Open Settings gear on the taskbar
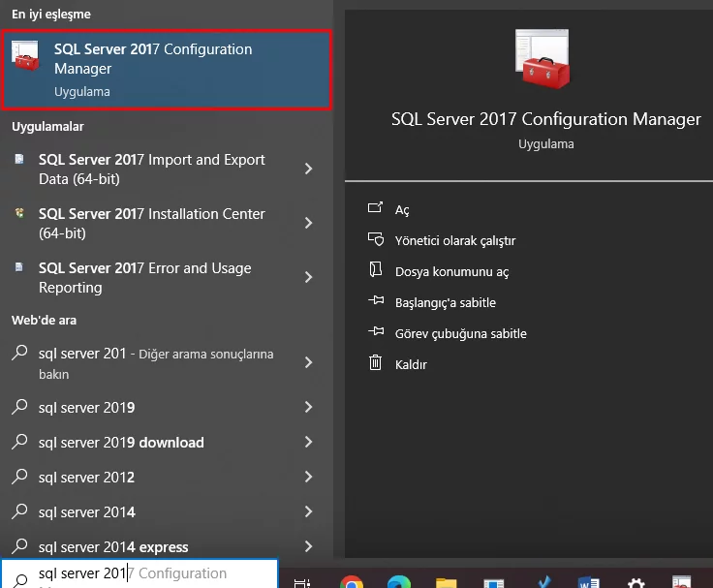This screenshot has height=588, width=713. (x=635, y=582)
